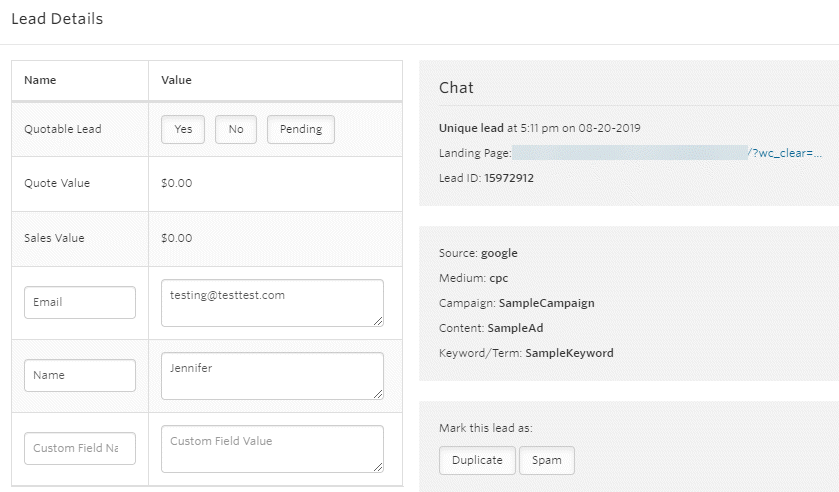This screenshot has width=839, height=492.
Task: Click the Chat heading
Action: 456,88
